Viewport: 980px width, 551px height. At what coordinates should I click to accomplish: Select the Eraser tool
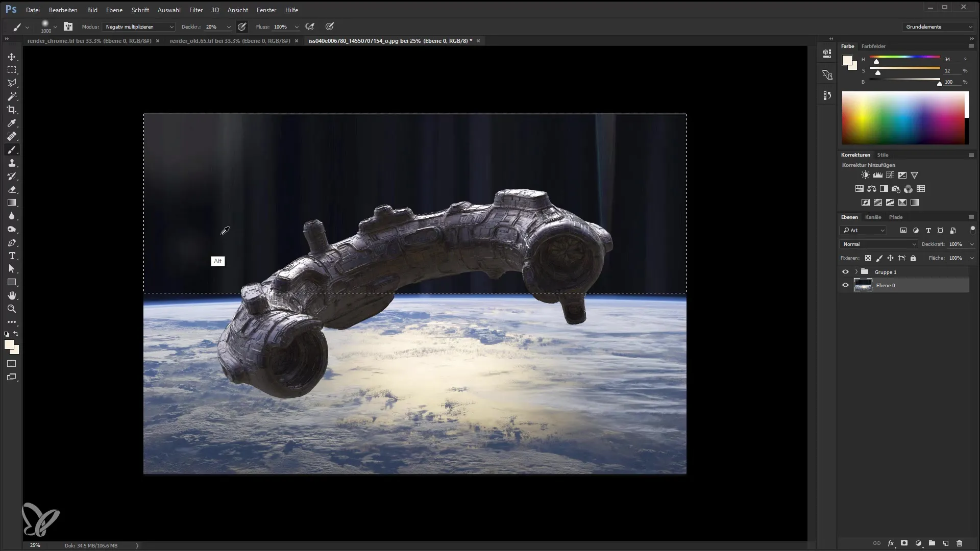pyautogui.click(x=12, y=189)
